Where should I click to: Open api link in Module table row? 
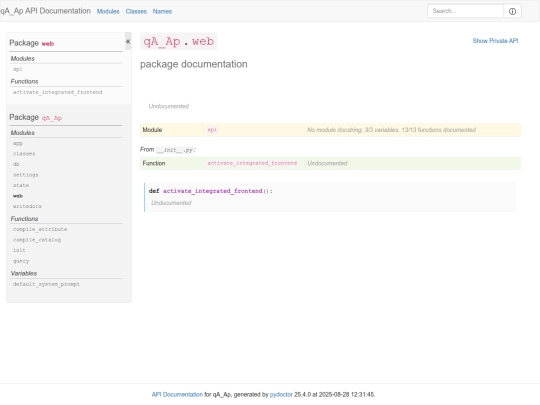click(212, 130)
